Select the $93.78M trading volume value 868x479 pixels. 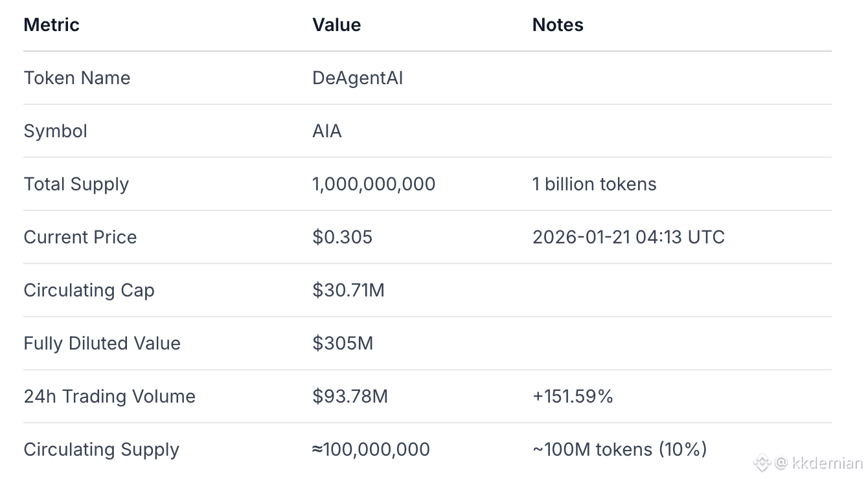(350, 397)
